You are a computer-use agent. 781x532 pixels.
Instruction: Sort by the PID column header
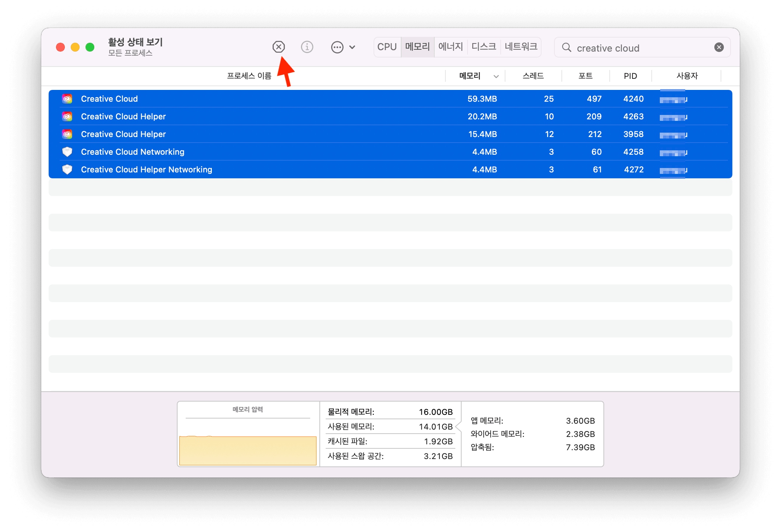(630, 76)
